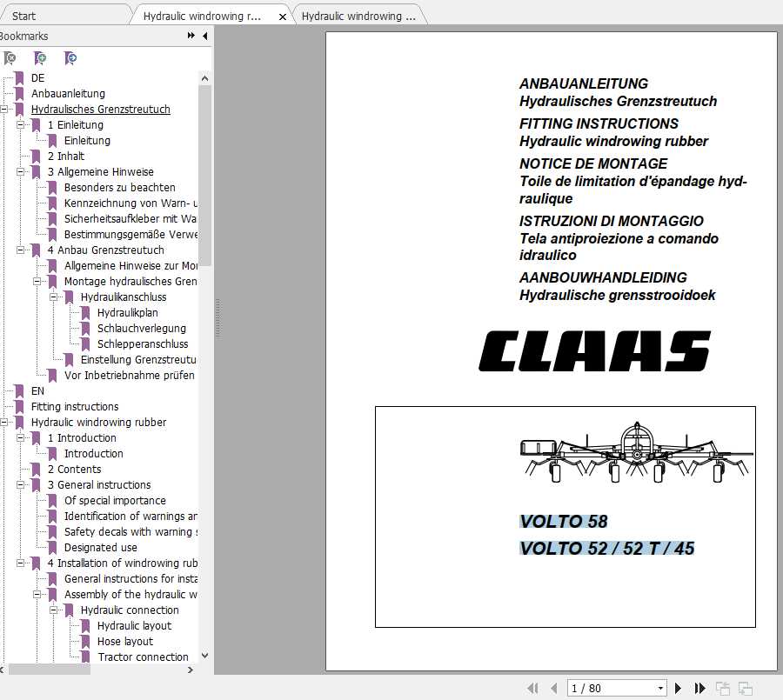
Task: Collapse the bookmarks panel with the arrow
Action: [x=204, y=37]
